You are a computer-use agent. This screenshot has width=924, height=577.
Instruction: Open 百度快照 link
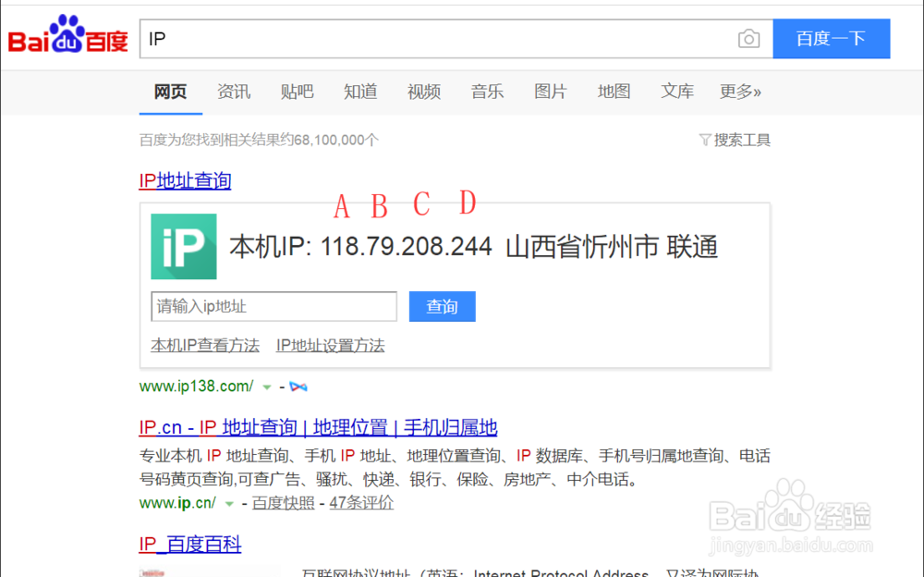click(x=284, y=503)
